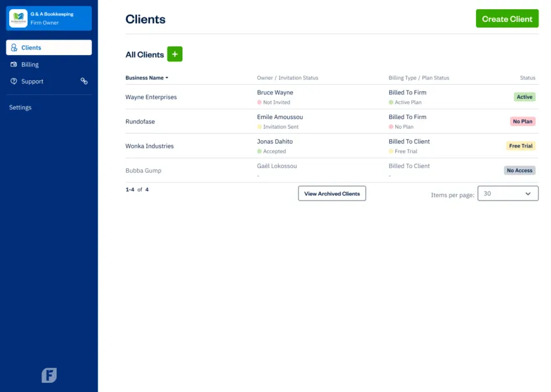Click View Archived Clients
This screenshot has width=551, height=392.
[332, 193]
